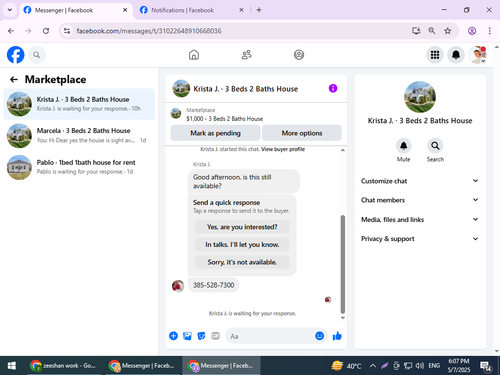Expand Media, files and links section
Image resolution: width=500 pixels, height=375 pixels.
click(x=420, y=219)
